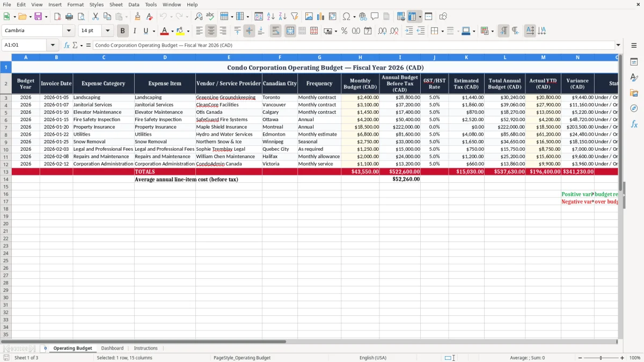Screen dimensions: 644x362
Task: Expand the formula bar
Action: pyautogui.click(x=618, y=45)
